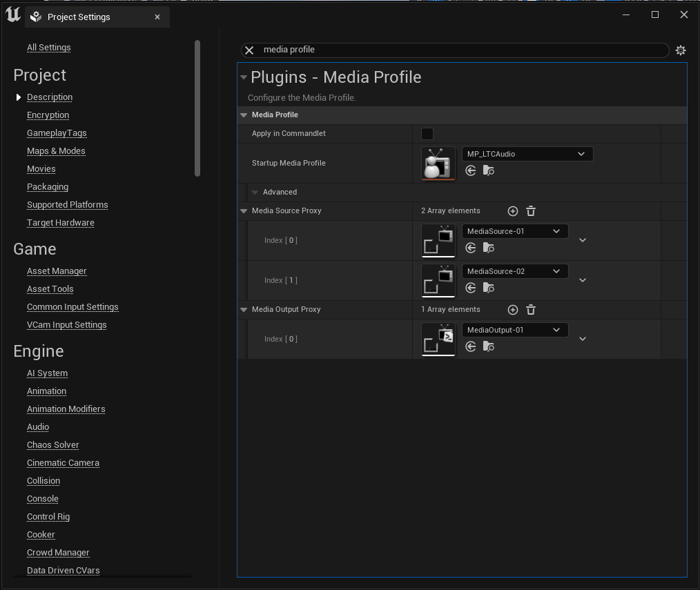The image size is (700, 590).
Task: Click the MP_LTCAudio asset thumbnail
Action: point(438,164)
